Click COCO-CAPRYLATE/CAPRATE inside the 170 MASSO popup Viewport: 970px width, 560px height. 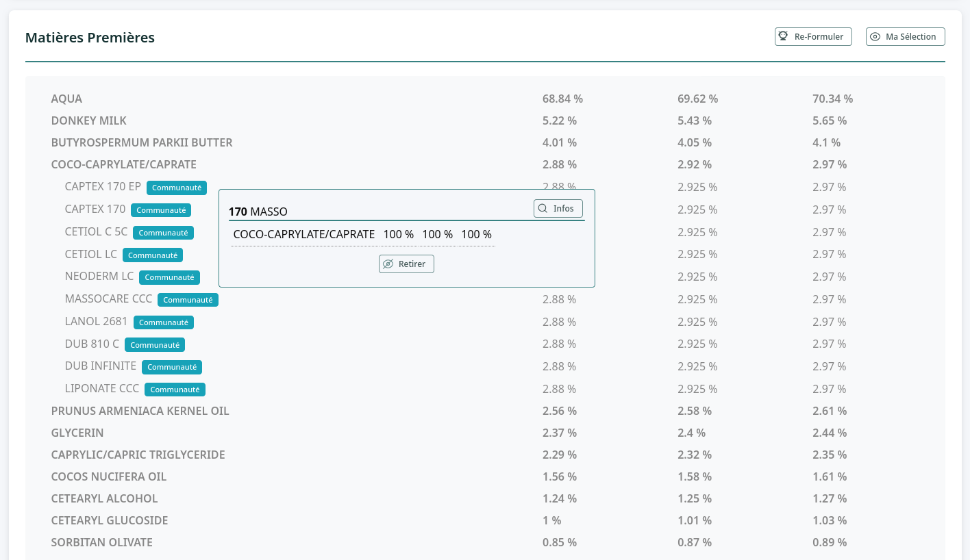tap(304, 234)
